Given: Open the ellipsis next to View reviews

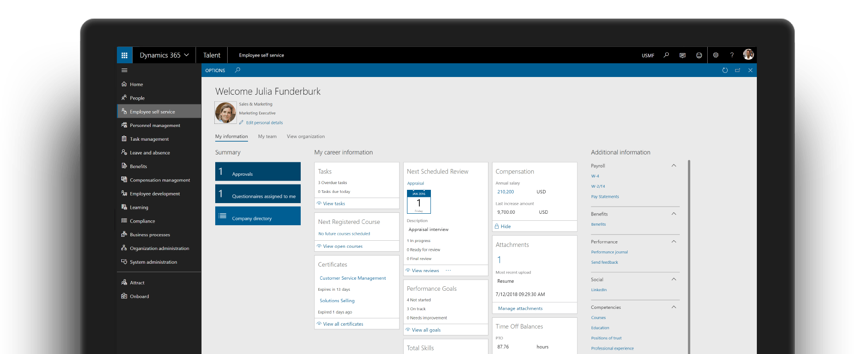Looking at the screenshot, I should point(448,270).
